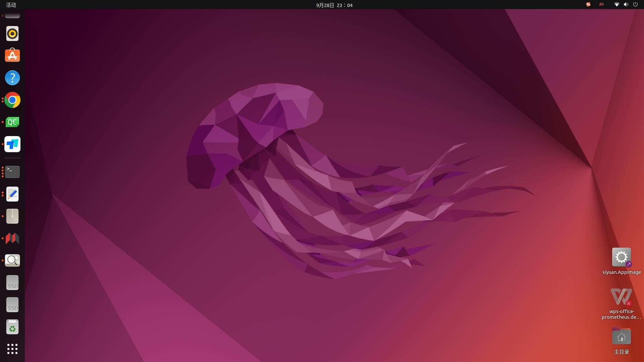The image size is (644, 362).
Task: Open the red map-shaped dock app
Action: 12,238
